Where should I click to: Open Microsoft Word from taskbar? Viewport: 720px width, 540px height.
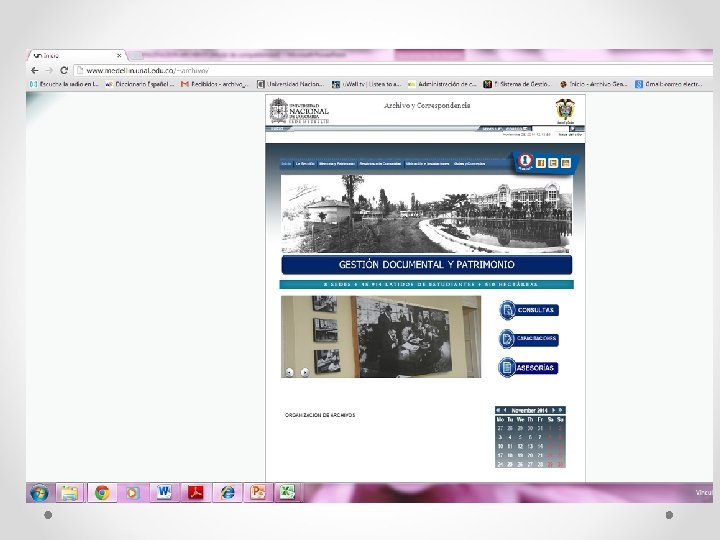point(164,493)
